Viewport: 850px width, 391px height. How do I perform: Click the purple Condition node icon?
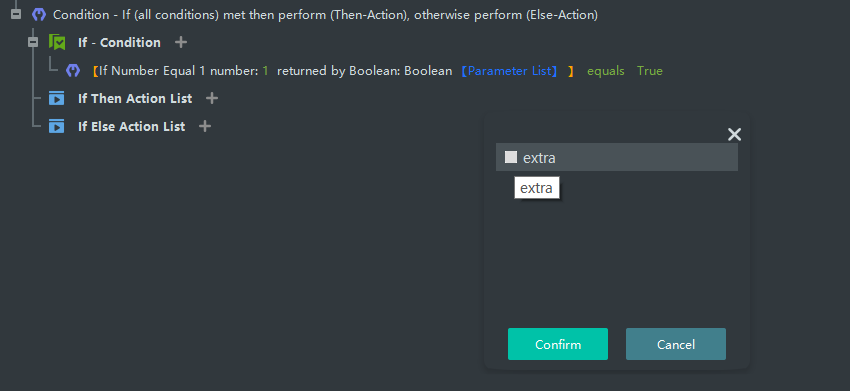pyautogui.click(x=38, y=15)
